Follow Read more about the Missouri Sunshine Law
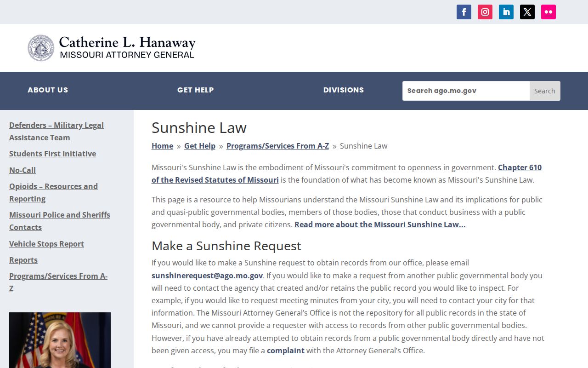 [x=380, y=224]
